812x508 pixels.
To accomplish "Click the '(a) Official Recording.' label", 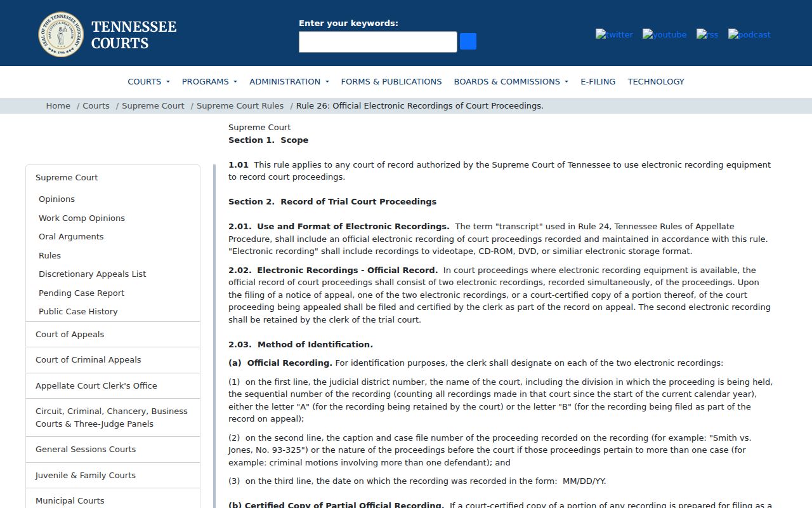I will click(x=280, y=363).
